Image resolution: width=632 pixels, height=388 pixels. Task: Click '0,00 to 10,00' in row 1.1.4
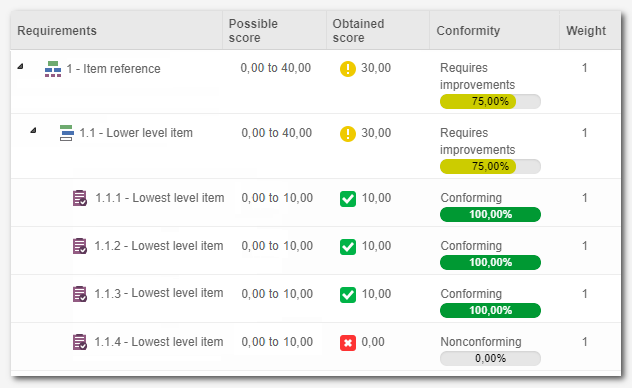click(277, 342)
